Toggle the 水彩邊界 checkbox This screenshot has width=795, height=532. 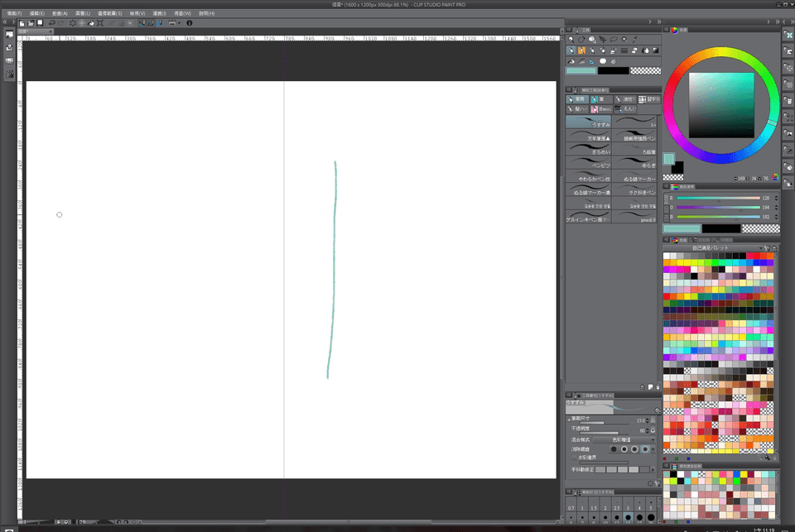click(575, 458)
